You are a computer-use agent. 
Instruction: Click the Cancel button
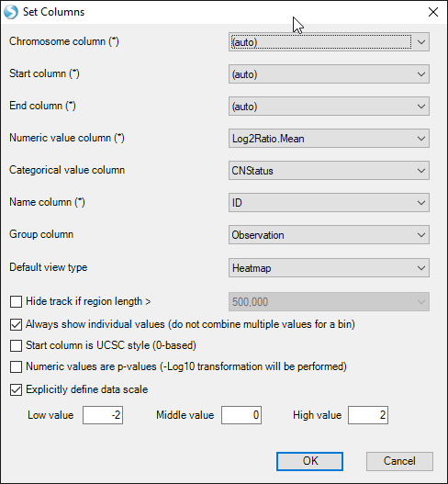click(399, 461)
